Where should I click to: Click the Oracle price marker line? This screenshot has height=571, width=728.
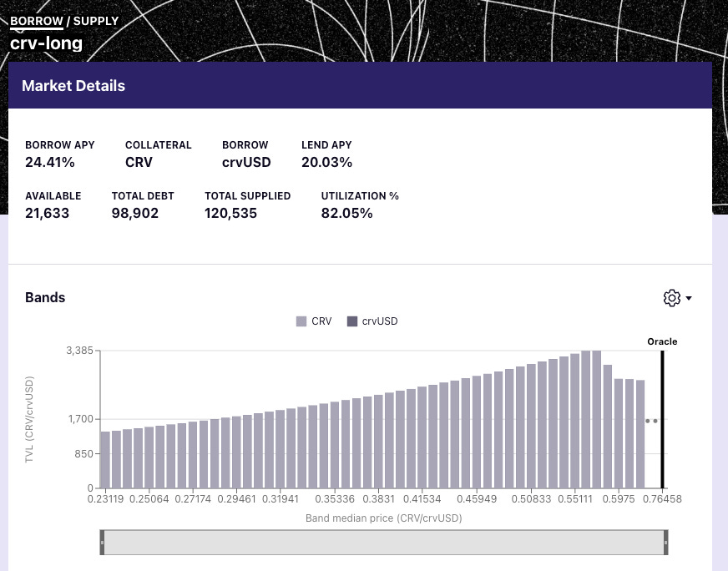tap(663, 419)
